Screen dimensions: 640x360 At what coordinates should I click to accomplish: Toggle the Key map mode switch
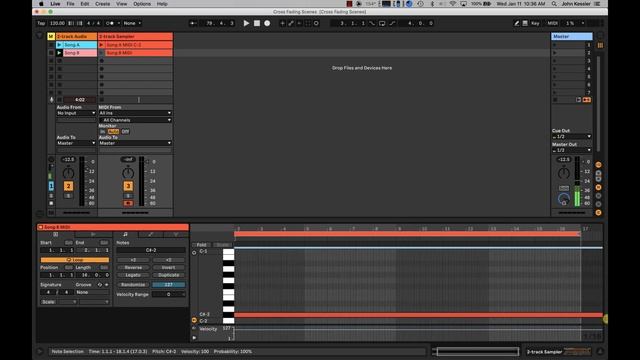(x=535, y=23)
